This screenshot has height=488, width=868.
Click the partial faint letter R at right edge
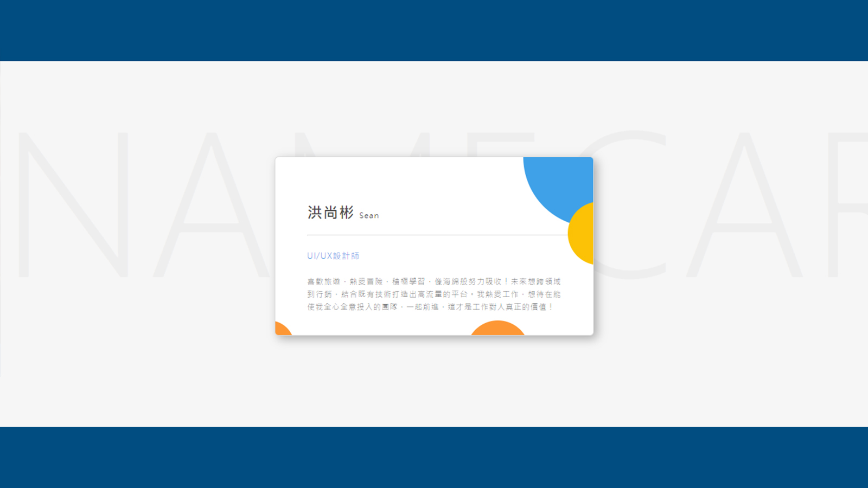pyautogui.click(x=848, y=204)
